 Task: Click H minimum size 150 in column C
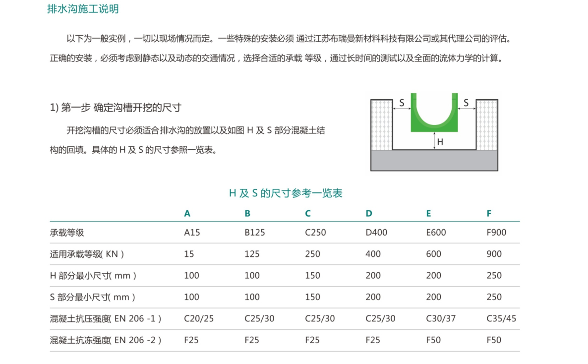[x=313, y=276]
